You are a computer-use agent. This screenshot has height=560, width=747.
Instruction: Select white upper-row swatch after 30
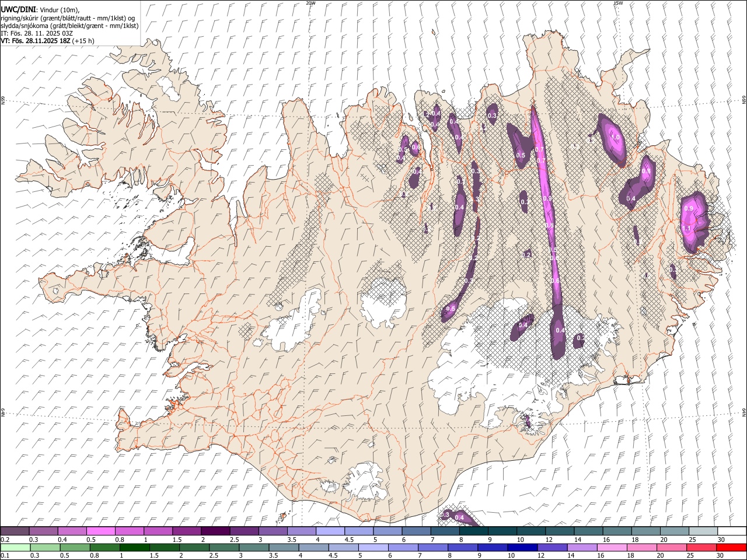click(732, 531)
